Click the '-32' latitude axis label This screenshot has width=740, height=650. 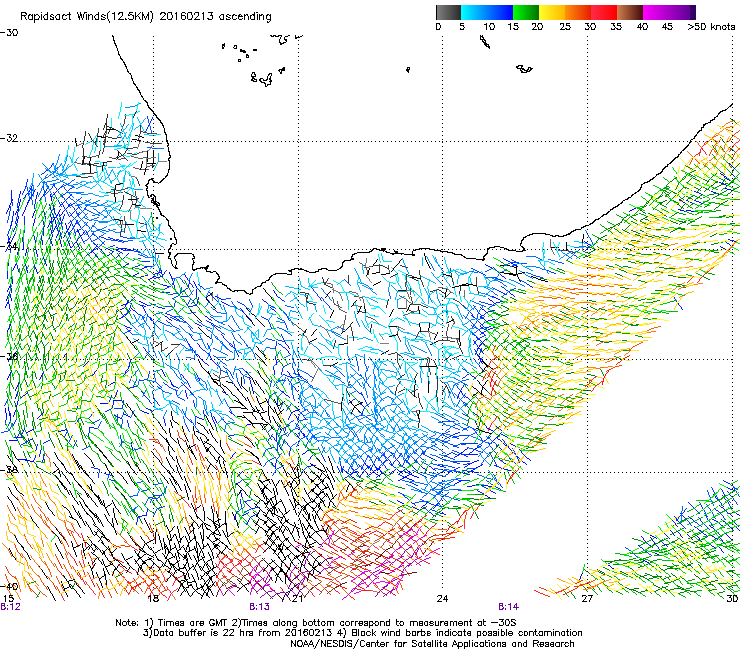point(9,138)
